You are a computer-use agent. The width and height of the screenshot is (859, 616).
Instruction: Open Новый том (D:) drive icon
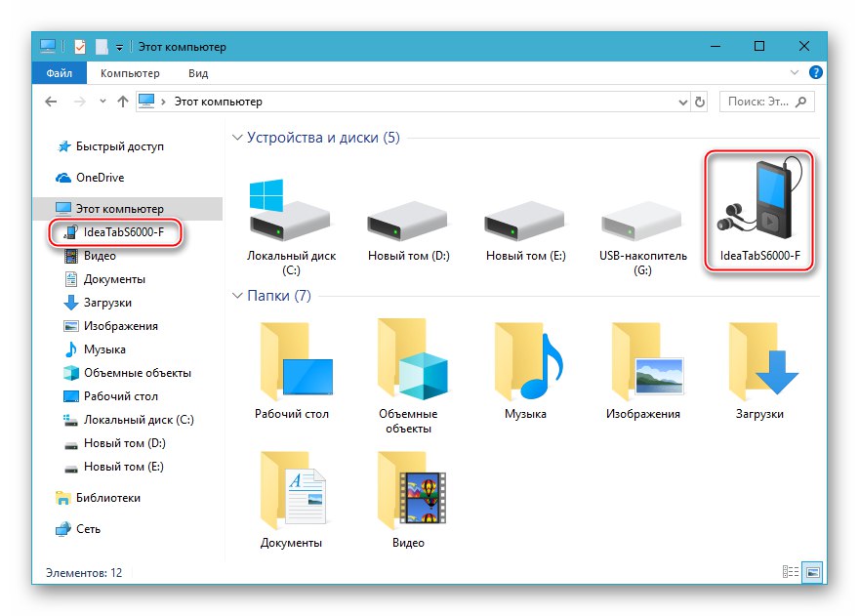407,222
